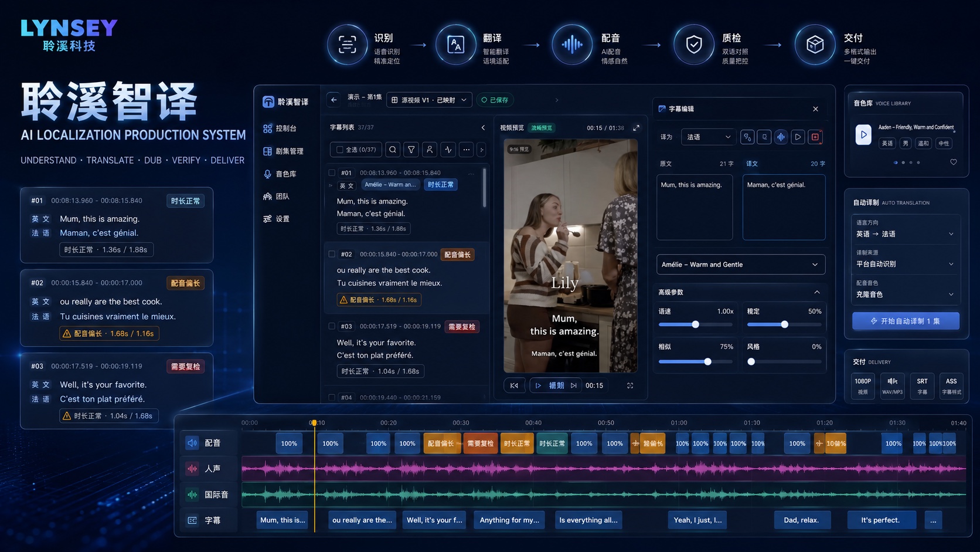Click the 人声 track waveform icon
This screenshot has height=552, width=980.
point(192,469)
